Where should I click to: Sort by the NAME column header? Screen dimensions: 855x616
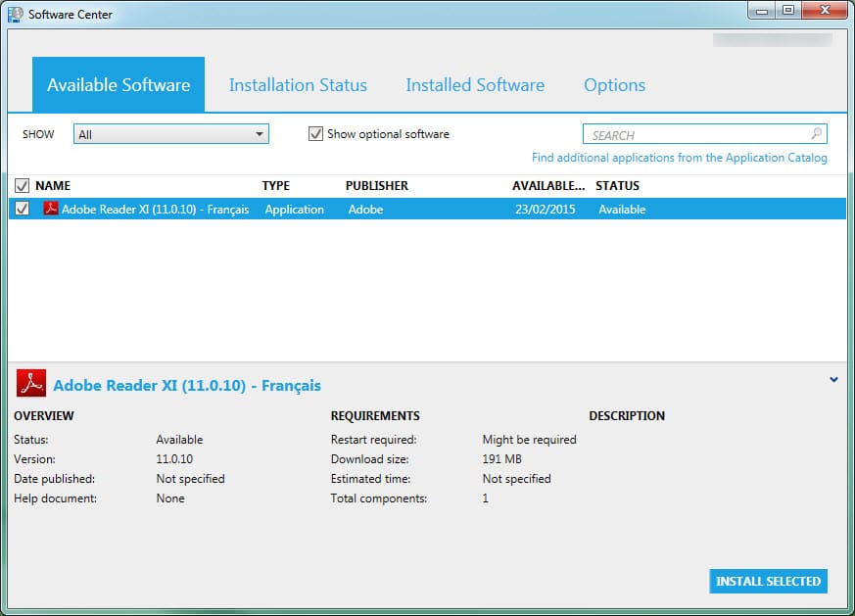[x=53, y=186]
